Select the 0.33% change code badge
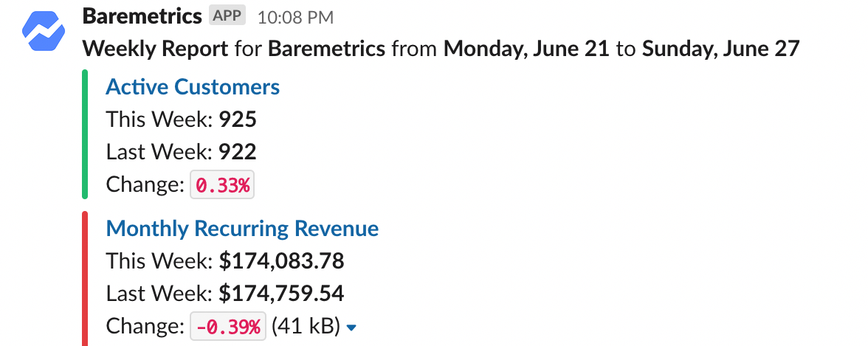 (x=223, y=184)
